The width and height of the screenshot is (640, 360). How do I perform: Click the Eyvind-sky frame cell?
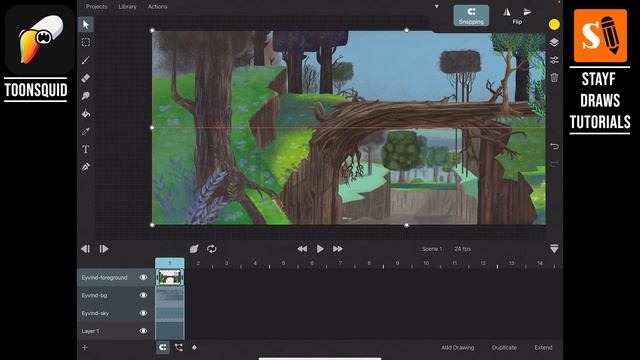pos(170,313)
